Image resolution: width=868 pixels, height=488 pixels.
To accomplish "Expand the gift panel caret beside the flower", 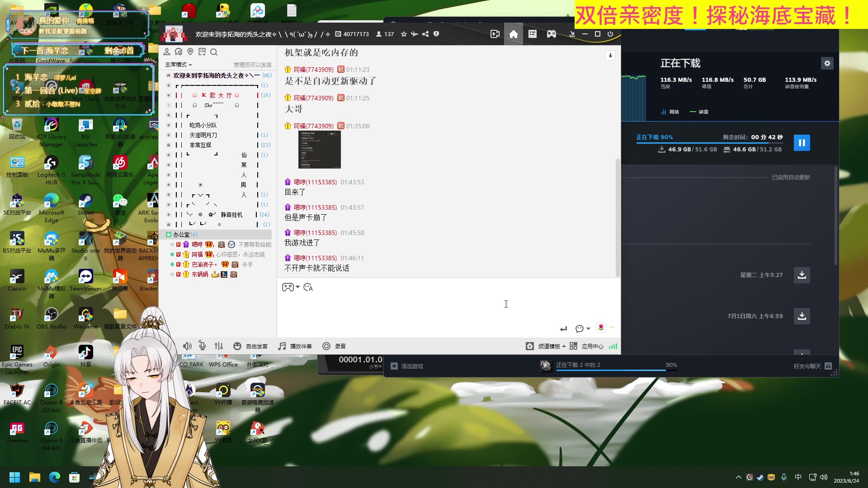I will pyautogui.click(x=613, y=328).
